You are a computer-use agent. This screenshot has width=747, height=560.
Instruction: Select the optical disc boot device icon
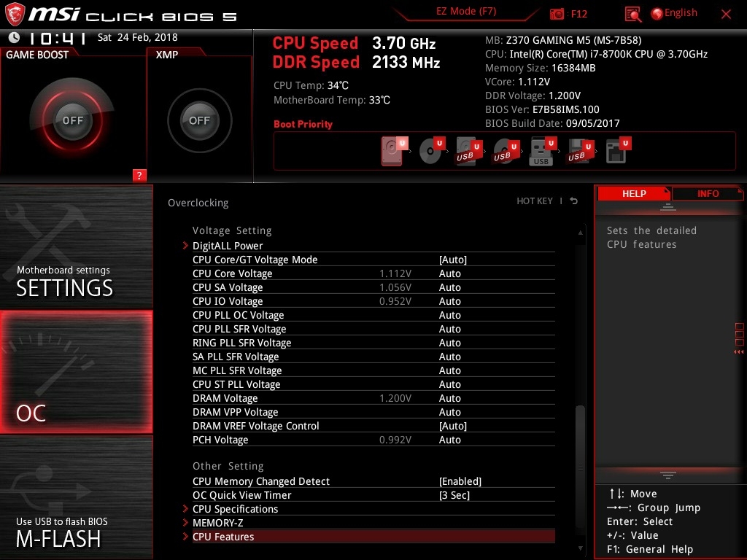(x=432, y=152)
